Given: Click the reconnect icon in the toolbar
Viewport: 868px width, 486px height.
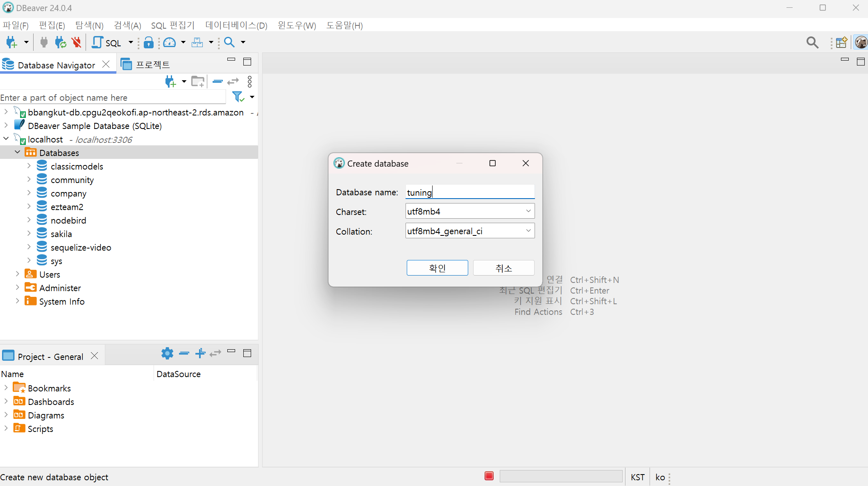Looking at the screenshot, I should (61, 42).
